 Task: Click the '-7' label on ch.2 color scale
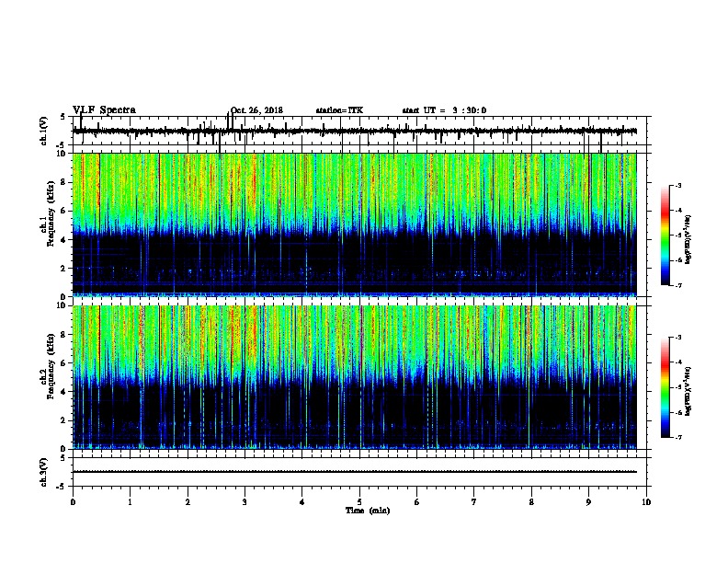[x=677, y=437]
